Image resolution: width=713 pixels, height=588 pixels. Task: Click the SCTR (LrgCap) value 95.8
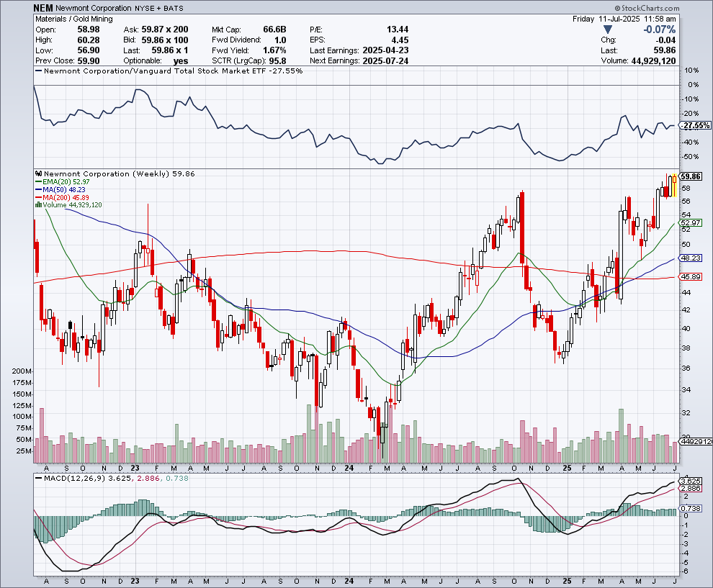(277, 61)
